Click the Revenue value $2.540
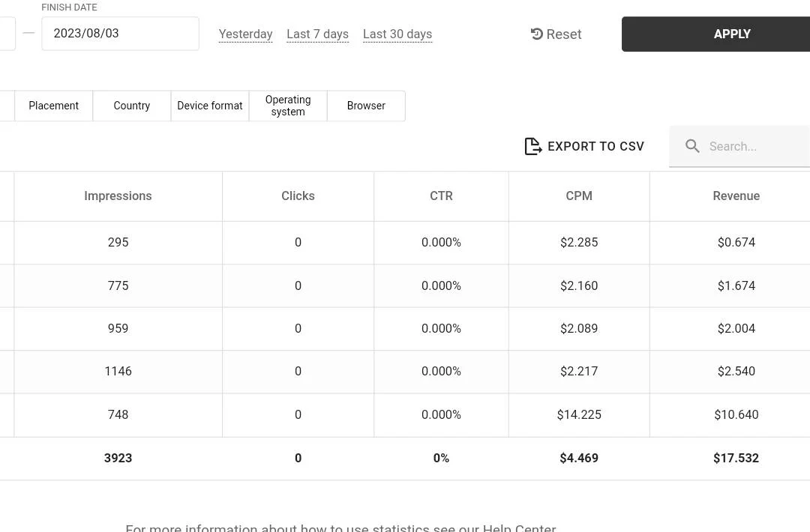Image resolution: width=810 pixels, height=532 pixels. click(736, 372)
